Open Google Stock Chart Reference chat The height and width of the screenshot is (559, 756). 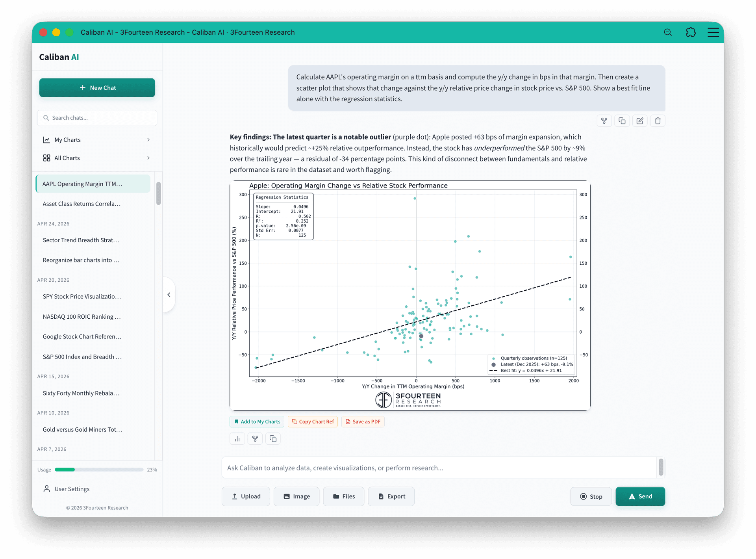pos(93,337)
